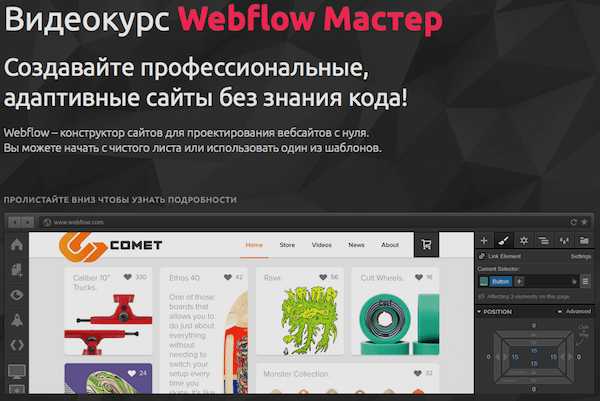Open the Assets folder tab
Viewport: 600px width, 401px height.
[584, 241]
